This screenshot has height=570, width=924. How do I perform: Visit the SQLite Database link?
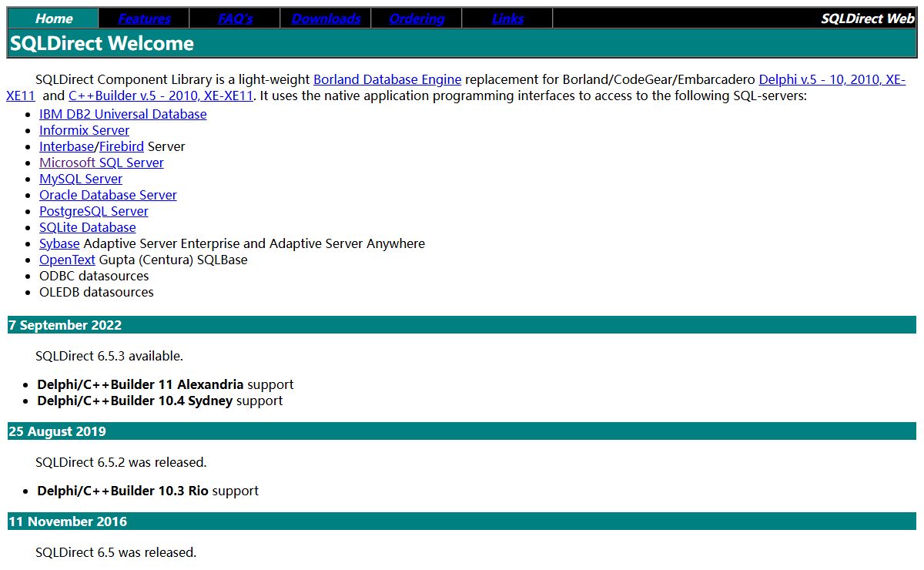pyautogui.click(x=88, y=227)
